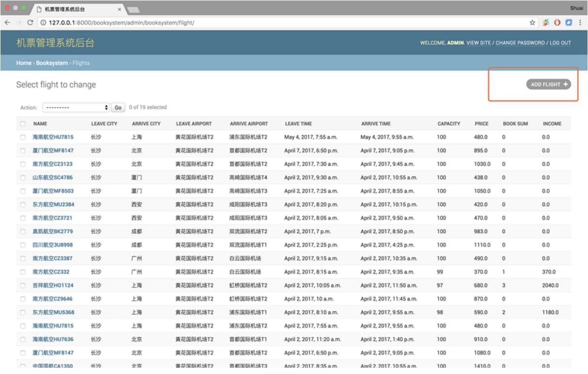This screenshot has width=588, height=374.
Task: Sort by the INCOME column header
Action: click(552, 124)
